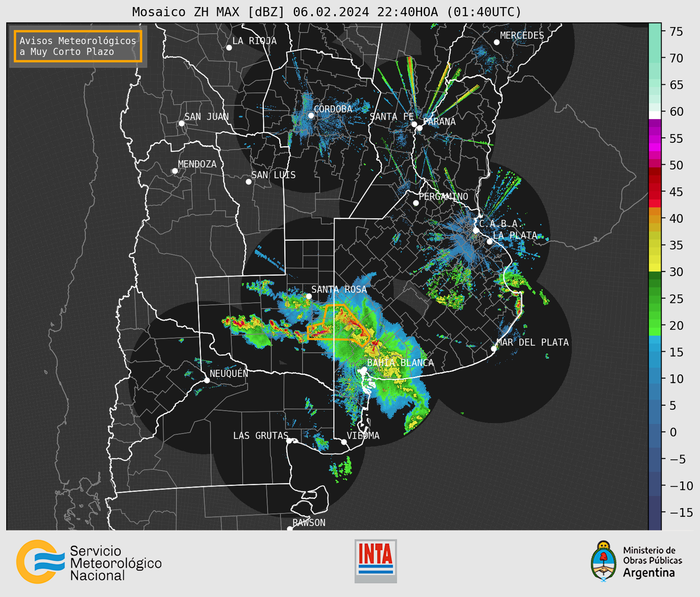Click the San Luis city marker
Image resolution: width=700 pixels, height=597 pixels.
coord(249,182)
